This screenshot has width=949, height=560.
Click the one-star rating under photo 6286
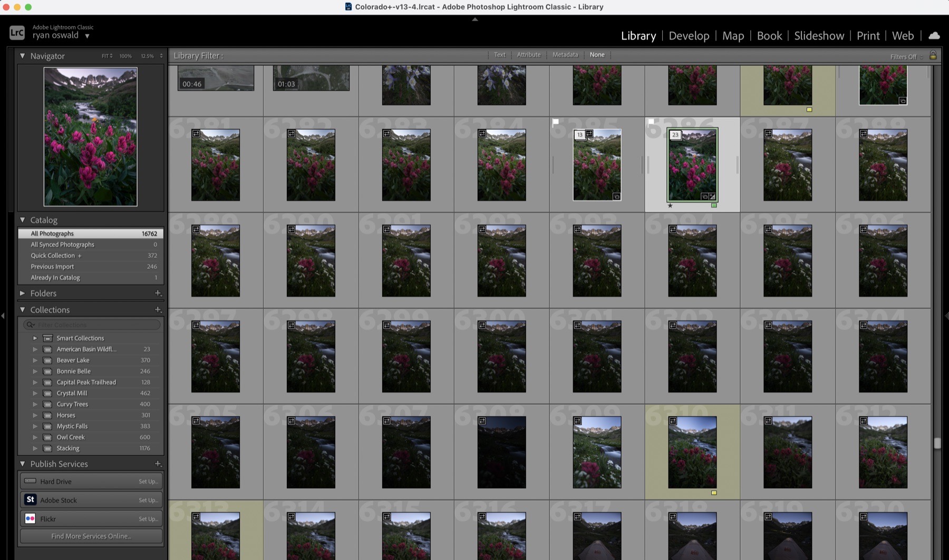point(670,205)
